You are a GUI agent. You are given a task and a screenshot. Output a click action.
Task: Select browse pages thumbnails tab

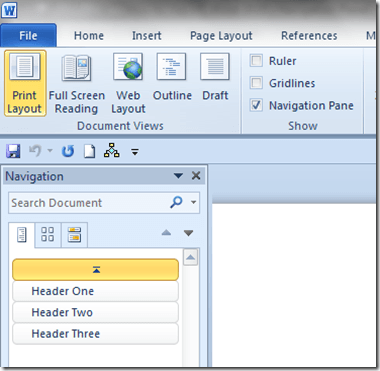tap(48, 235)
